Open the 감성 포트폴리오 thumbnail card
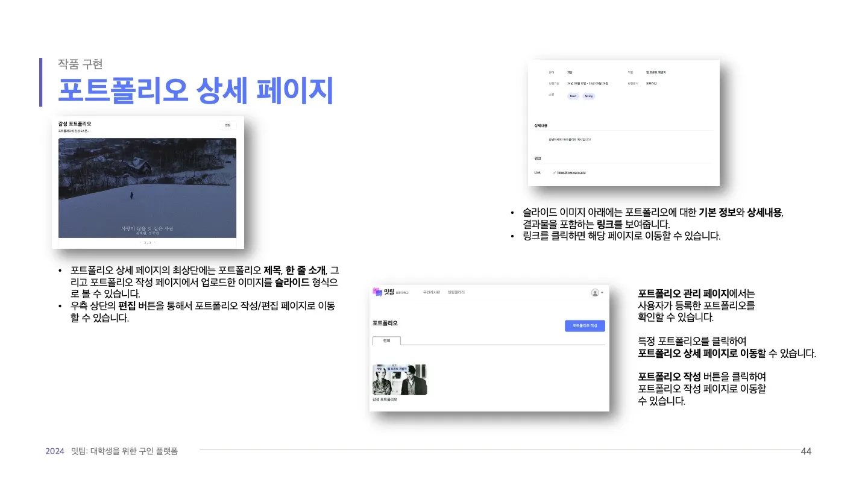 pos(400,380)
